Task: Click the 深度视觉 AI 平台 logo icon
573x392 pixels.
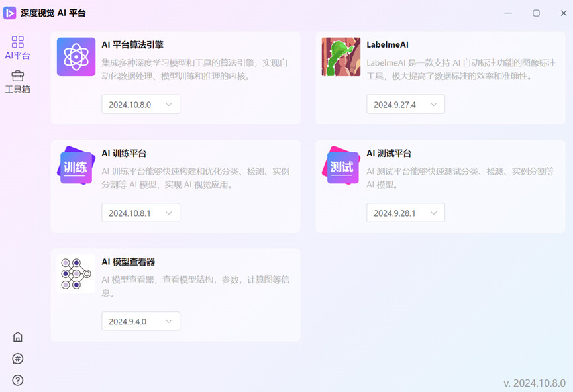Action: (x=9, y=13)
